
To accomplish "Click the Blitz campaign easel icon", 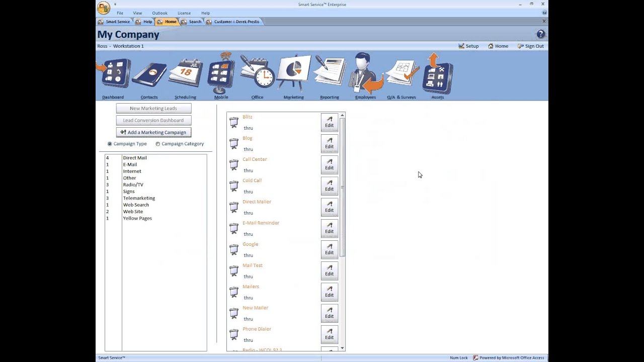I will pyautogui.click(x=234, y=122).
